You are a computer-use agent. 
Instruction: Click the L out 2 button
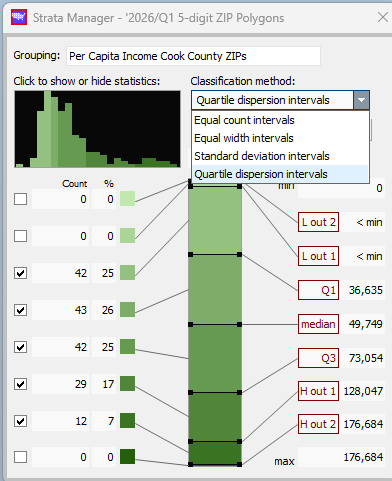[318, 222]
